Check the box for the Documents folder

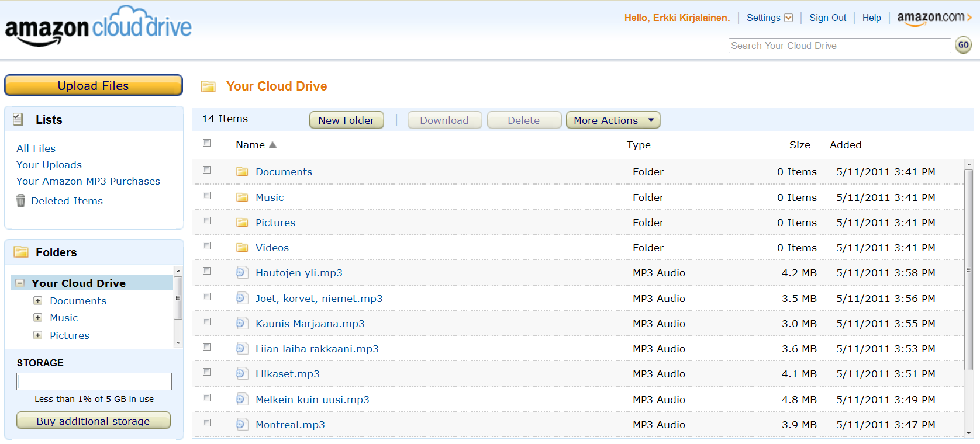[x=206, y=170]
